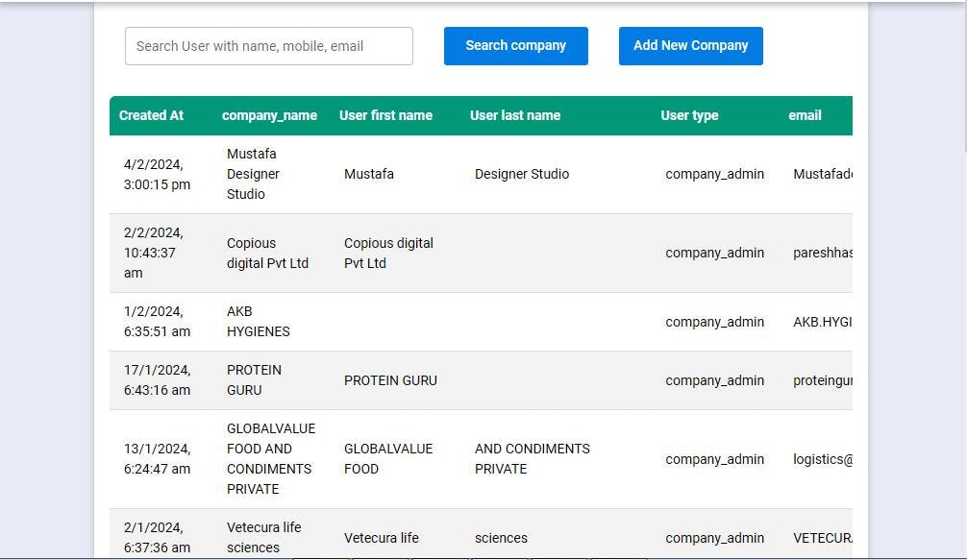Click the User first name column header
The width and height of the screenshot is (967, 560).
click(385, 115)
